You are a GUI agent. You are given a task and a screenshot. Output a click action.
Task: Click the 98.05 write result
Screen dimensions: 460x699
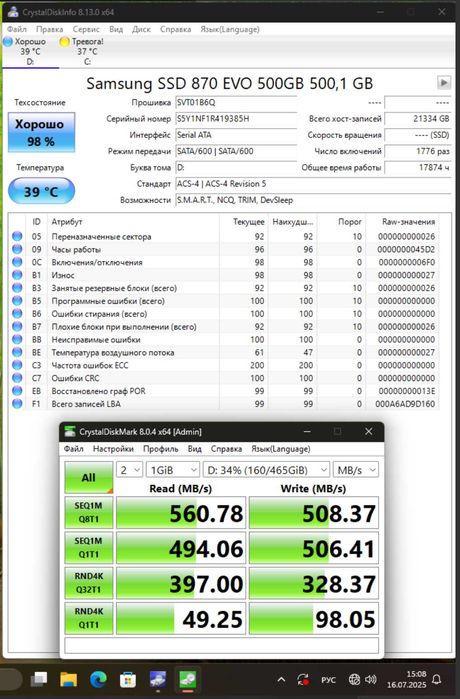coord(314,618)
